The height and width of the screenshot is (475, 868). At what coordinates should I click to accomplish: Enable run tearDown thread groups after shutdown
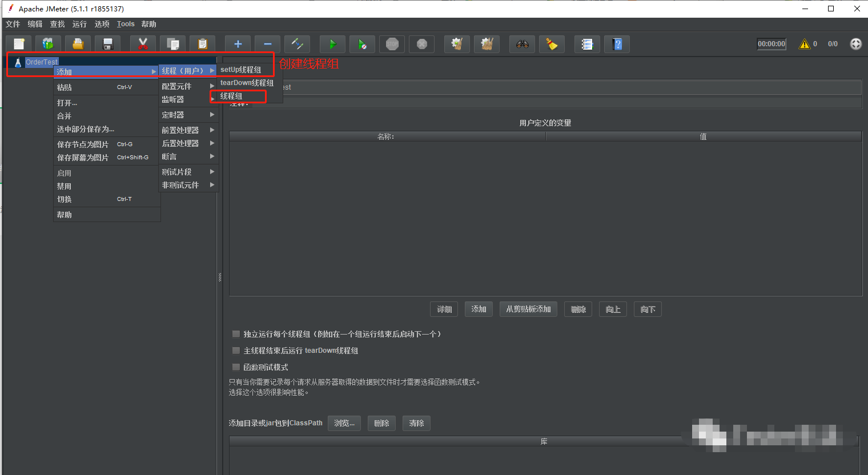[x=236, y=351]
